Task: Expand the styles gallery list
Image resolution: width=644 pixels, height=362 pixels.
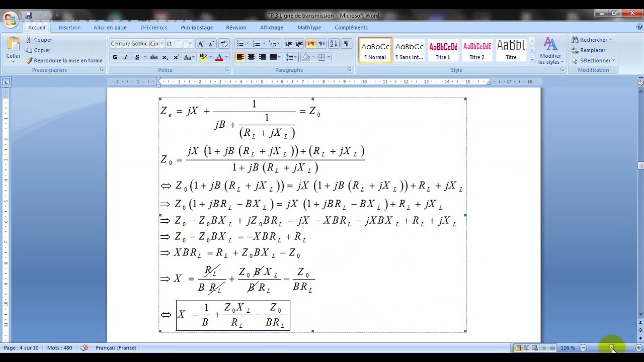Action: coord(532,59)
